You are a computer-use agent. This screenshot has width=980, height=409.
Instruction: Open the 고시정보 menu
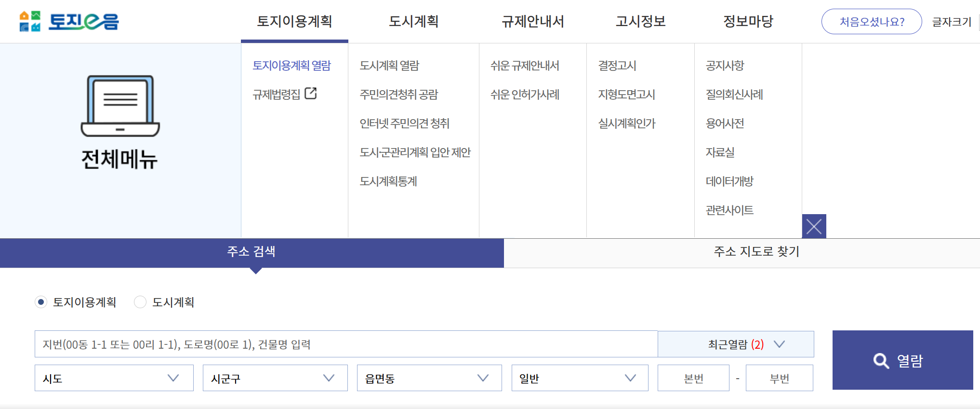pyautogui.click(x=641, y=21)
